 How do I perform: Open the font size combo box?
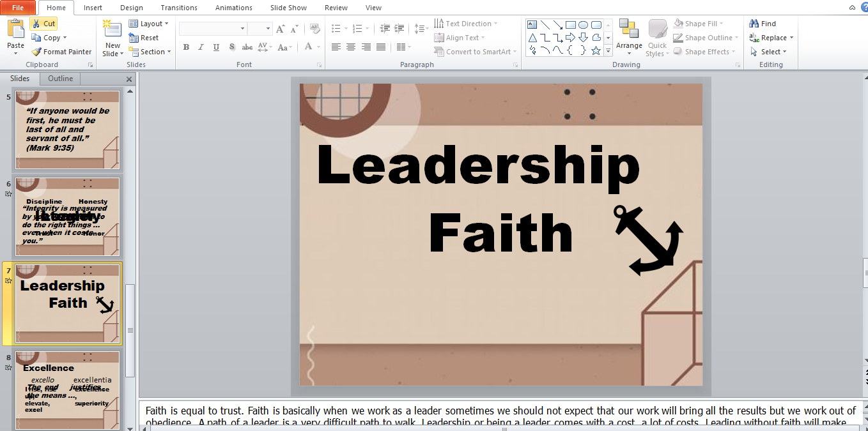click(260, 29)
